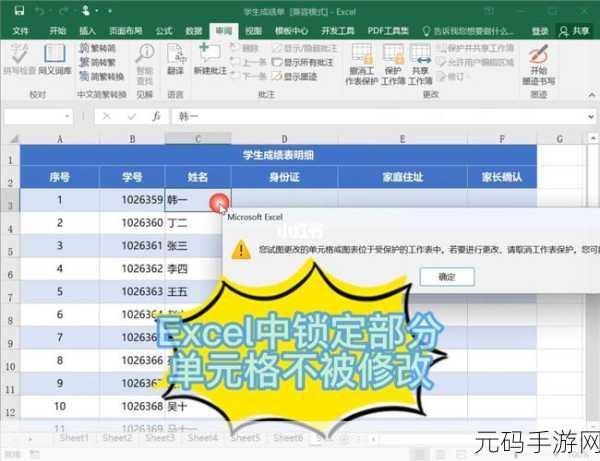Screen dimensions: 600x461
Task: Open the Sheet1 worksheet tab
Action: coord(74,438)
